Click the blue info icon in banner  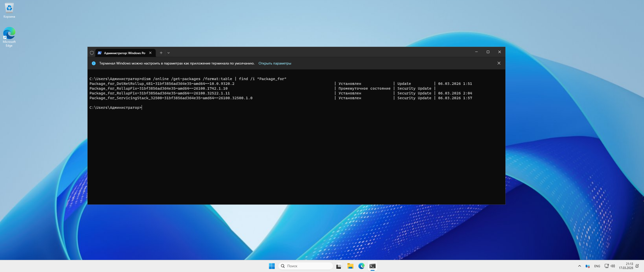point(94,63)
